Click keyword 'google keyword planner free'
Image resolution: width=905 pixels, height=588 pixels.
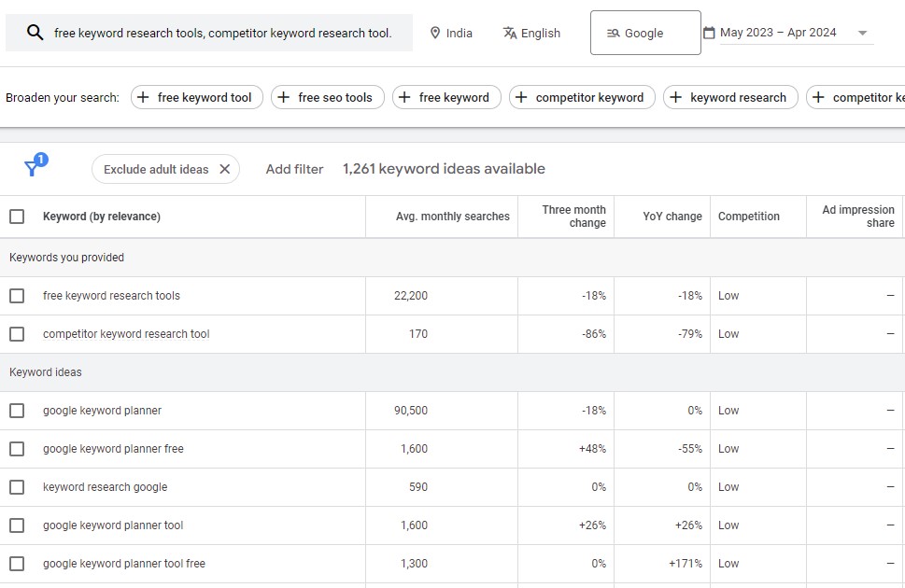click(113, 449)
